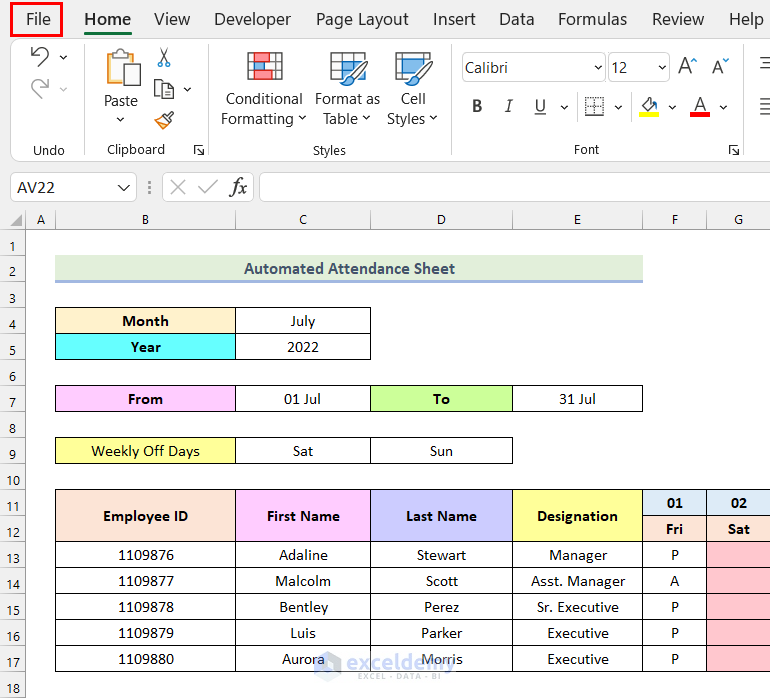Switch to the Page Layout tab

point(362,20)
